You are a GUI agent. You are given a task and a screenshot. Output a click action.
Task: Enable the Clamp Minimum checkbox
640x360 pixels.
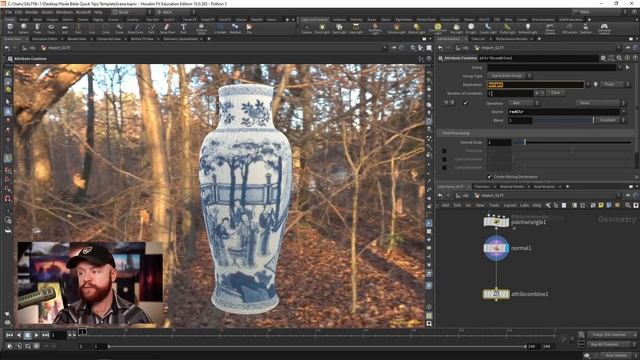444,159
